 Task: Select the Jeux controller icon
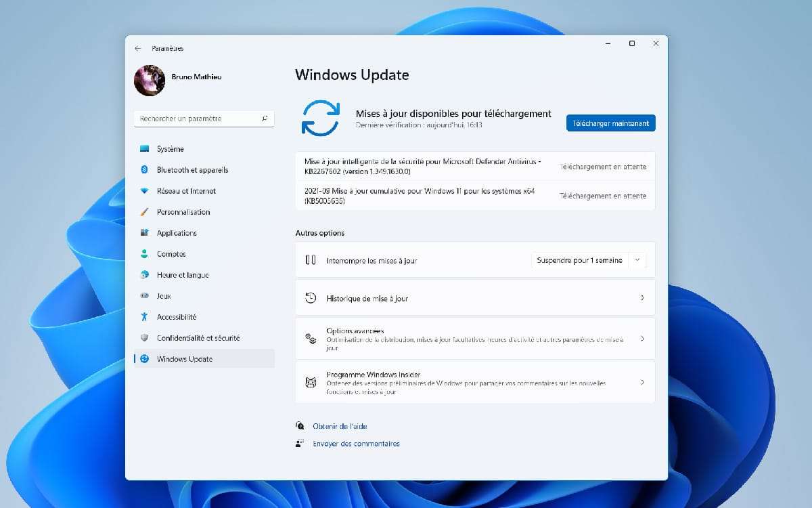[x=144, y=296]
